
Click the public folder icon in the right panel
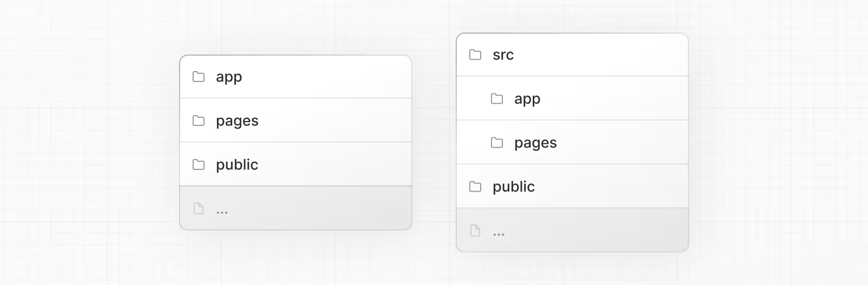475,187
